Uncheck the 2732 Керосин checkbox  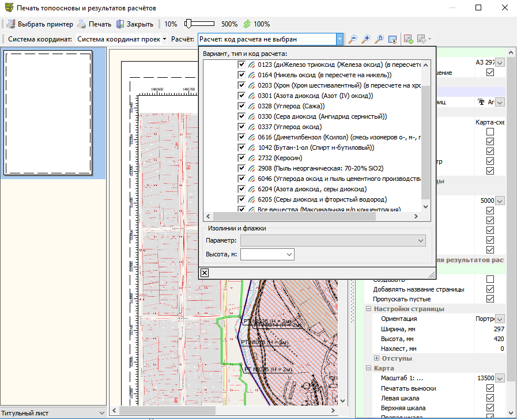[x=242, y=158]
